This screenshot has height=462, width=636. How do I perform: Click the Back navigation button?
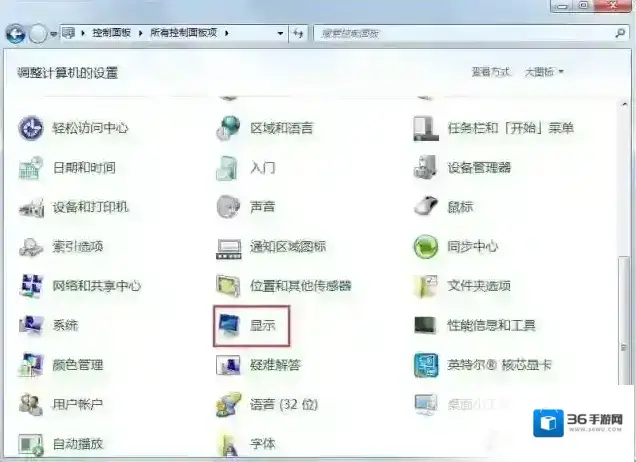[x=15, y=34]
